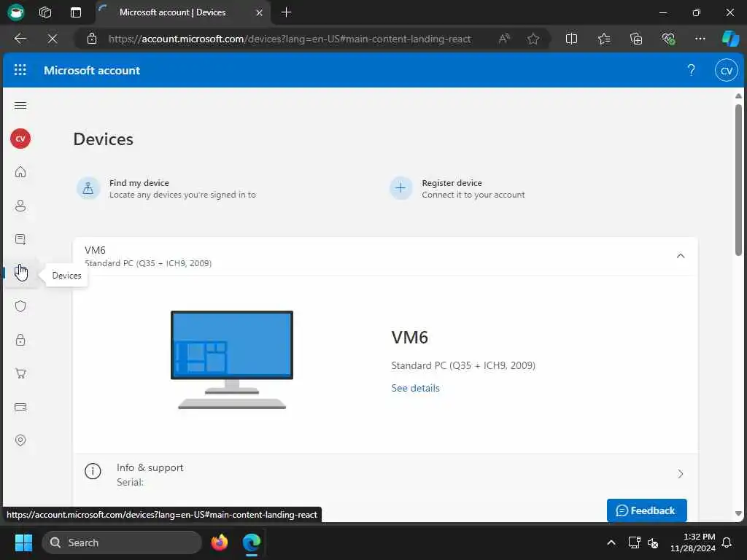Open the hamburger navigation menu
747x560 pixels.
coord(20,105)
